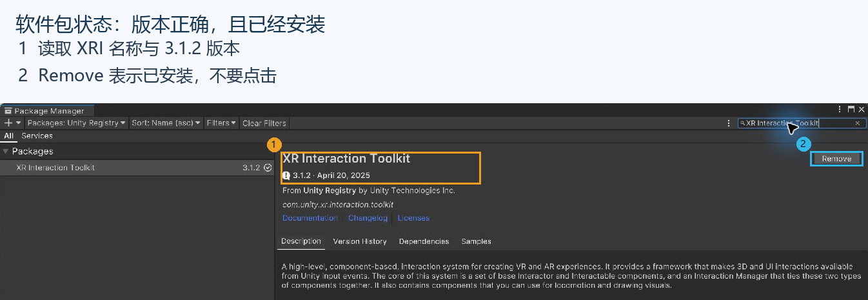Select XR Interaction Toolkit in package list

pyautogui.click(x=137, y=168)
